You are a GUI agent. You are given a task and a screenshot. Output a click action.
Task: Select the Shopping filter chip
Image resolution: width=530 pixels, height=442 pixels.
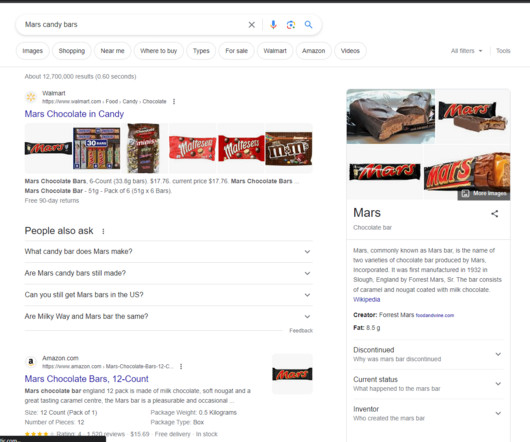pyautogui.click(x=72, y=51)
